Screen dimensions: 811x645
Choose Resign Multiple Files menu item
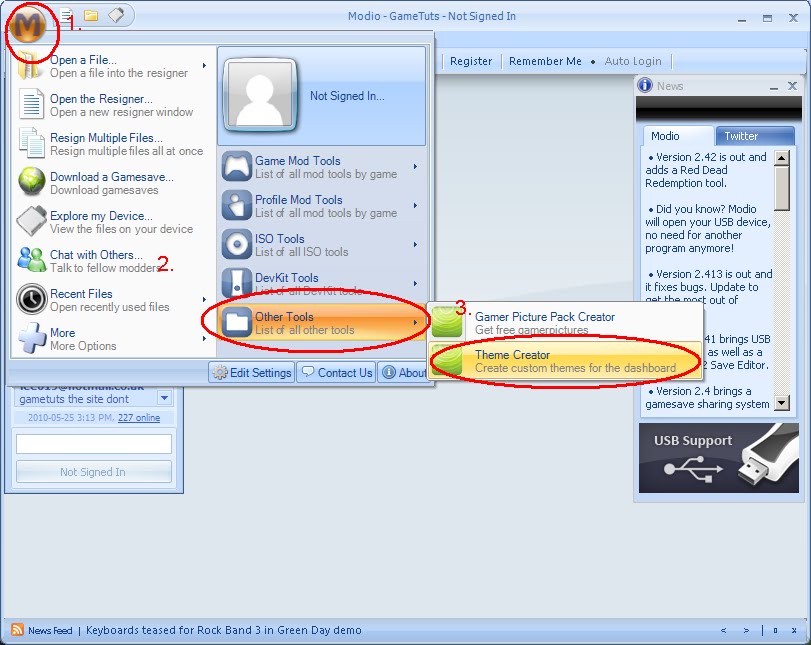click(x=112, y=144)
